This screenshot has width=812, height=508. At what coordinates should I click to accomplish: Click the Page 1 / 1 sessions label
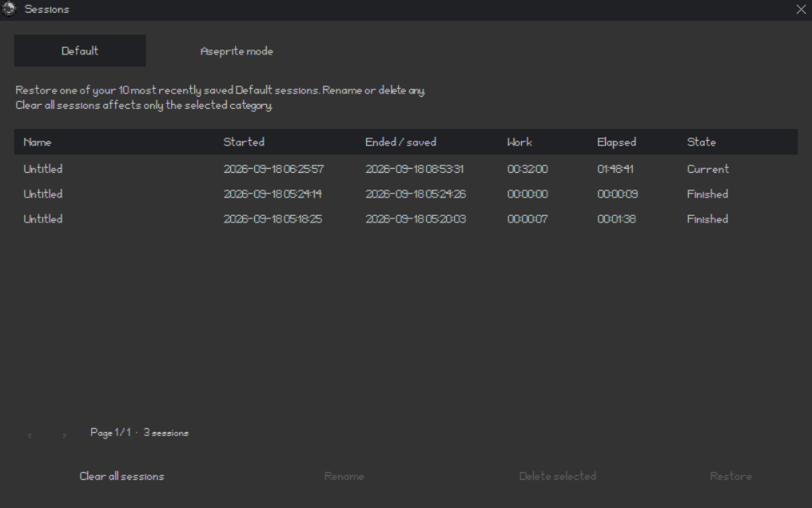139,433
